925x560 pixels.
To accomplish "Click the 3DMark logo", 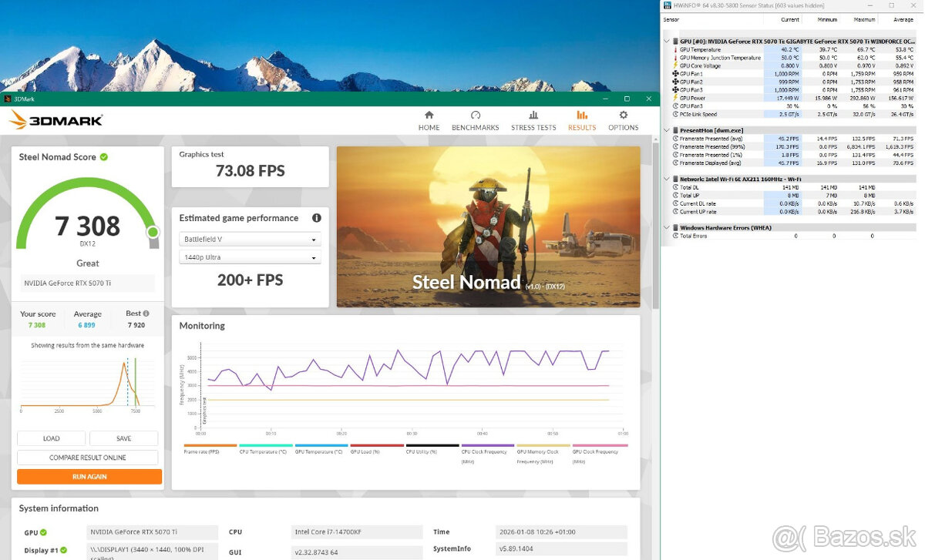I will [x=55, y=120].
